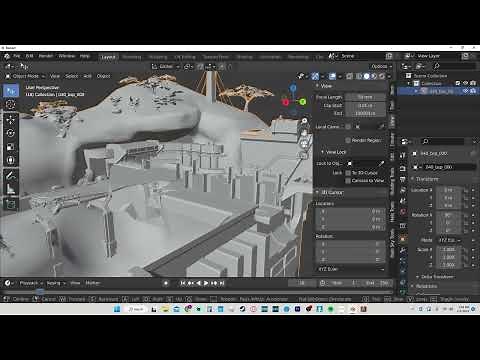480x360 pixels.
Task: Open the Render menu
Action: [46, 56]
